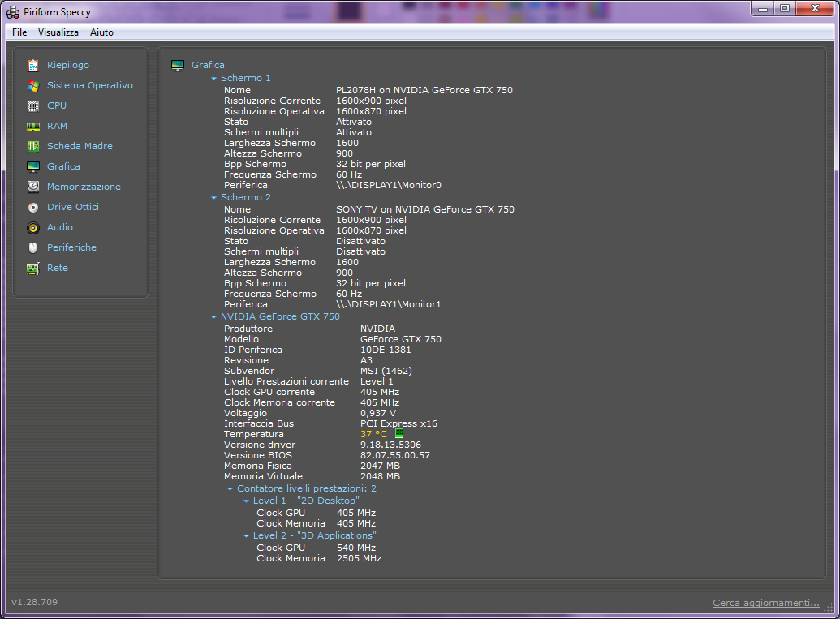This screenshot has height=619, width=840.
Task: Select Memorizzazione in the sidebar
Action: (x=84, y=187)
